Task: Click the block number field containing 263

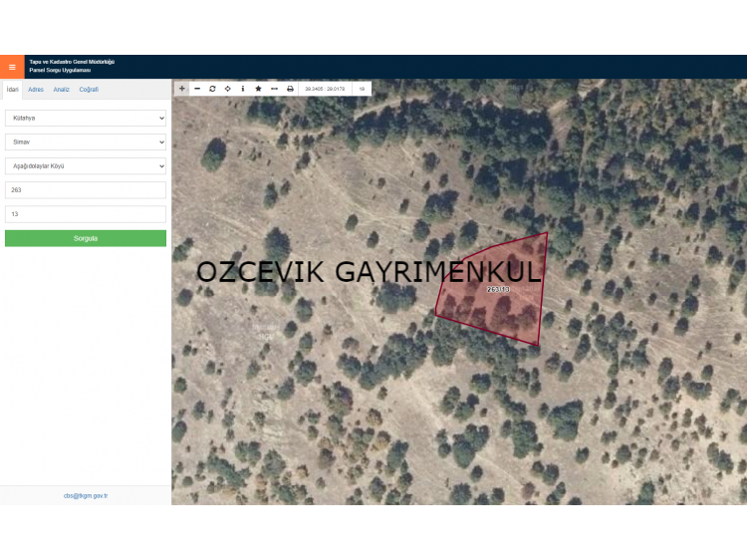Action: coord(86,190)
